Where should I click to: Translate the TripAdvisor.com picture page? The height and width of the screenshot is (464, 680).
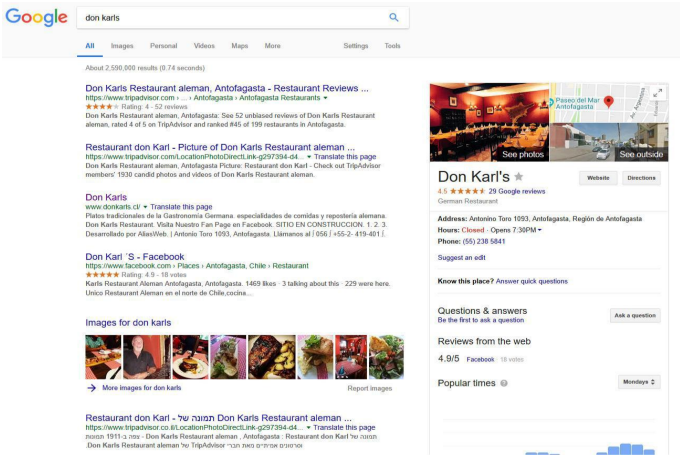coord(345,157)
